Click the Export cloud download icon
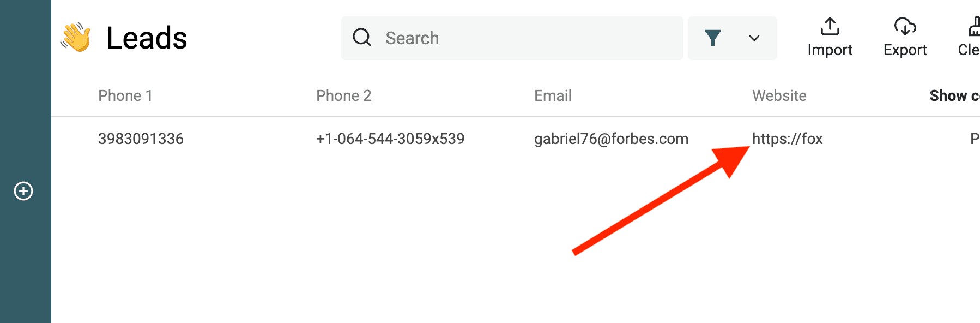Screen dimensions: 980x323 tap(905, 26)
